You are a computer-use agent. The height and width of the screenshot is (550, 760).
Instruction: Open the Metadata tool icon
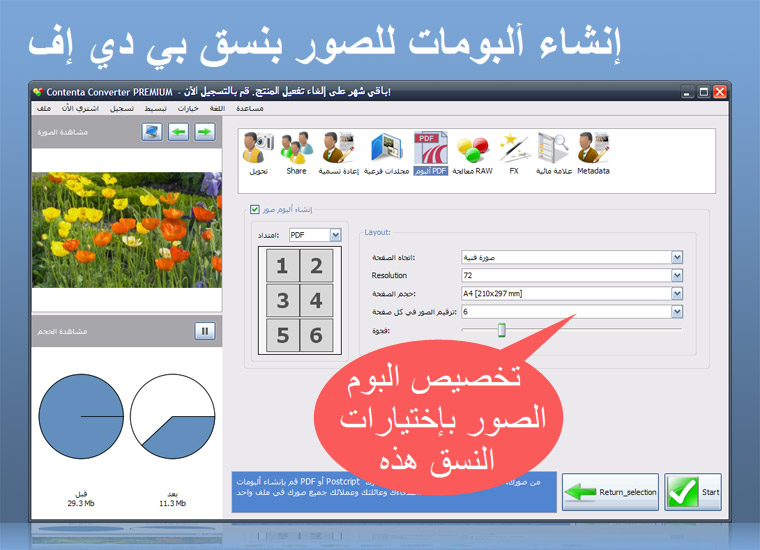pos(593,148)
